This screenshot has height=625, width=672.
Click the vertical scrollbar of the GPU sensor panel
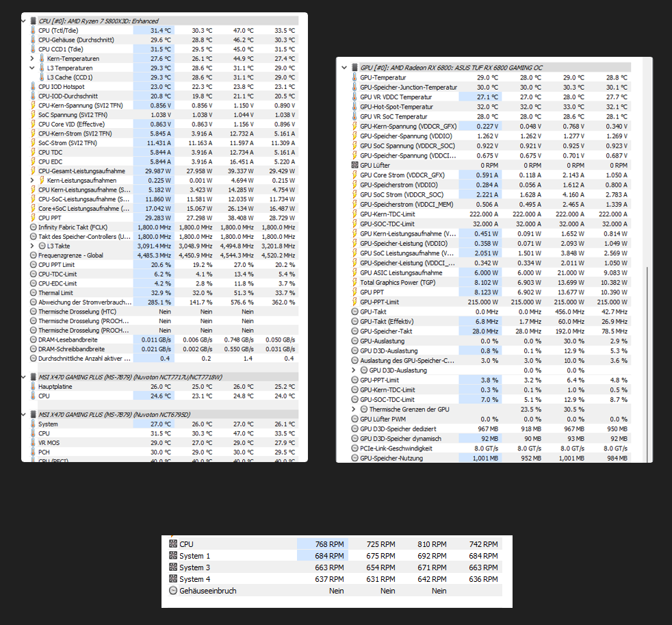647,364
